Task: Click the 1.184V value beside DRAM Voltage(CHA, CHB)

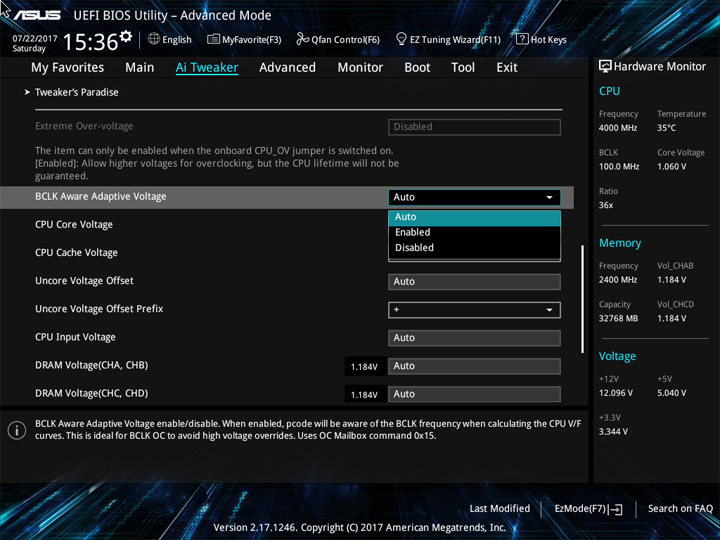Action: click(364, 367)
